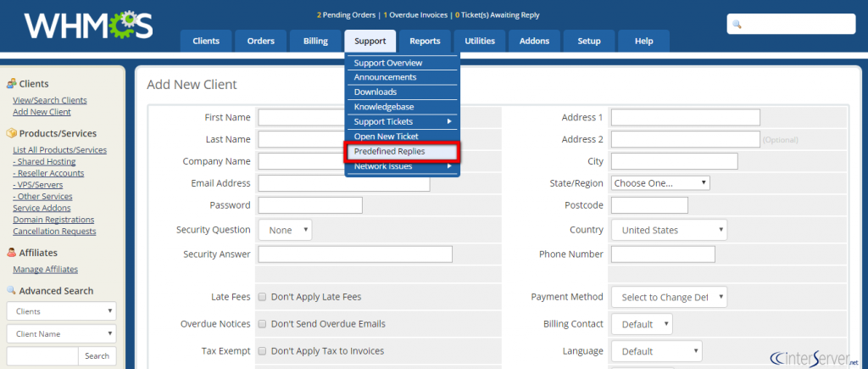Check Don't Apply Tax to Invoices

pos(263,350)
